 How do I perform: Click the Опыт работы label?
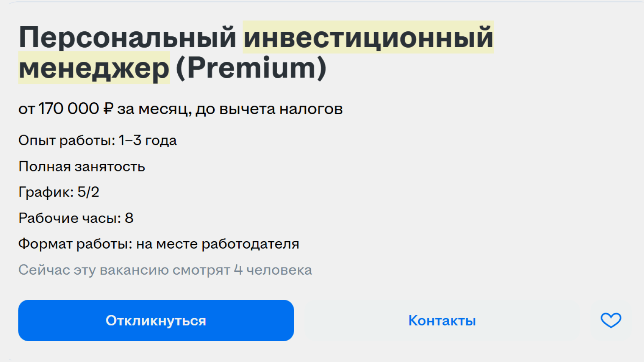click(66, 141)
